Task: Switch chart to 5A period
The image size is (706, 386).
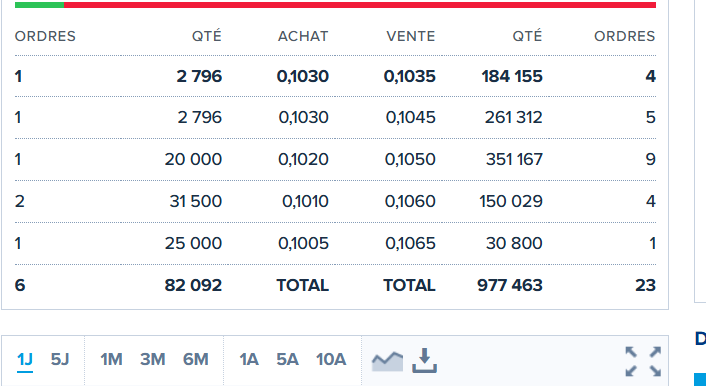Action: [x=287, y=359]
